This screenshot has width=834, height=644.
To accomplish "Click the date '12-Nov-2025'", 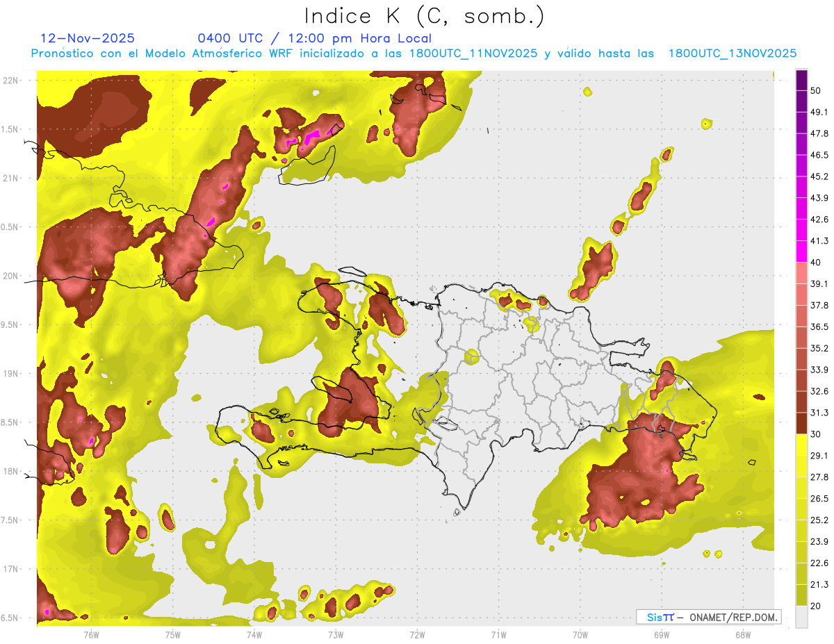I will (x=88, y=38).
